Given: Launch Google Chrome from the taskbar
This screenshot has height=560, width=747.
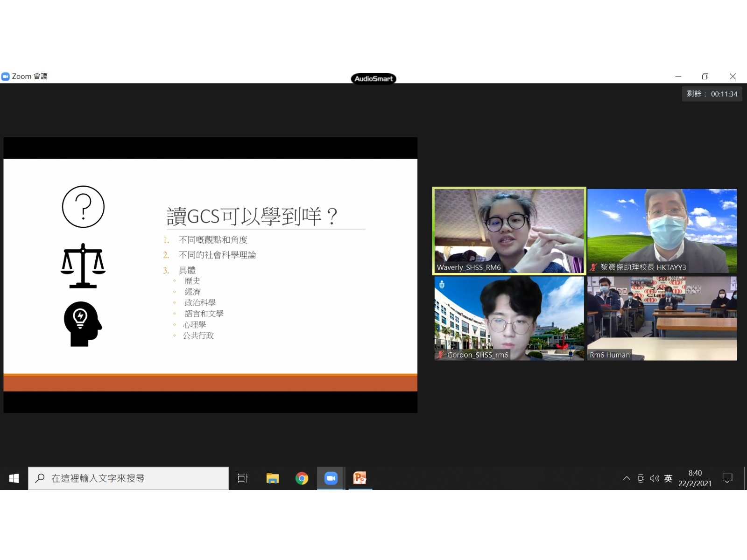Looking at the screenshot, I should pyautogui.click(x=302, y=478).
